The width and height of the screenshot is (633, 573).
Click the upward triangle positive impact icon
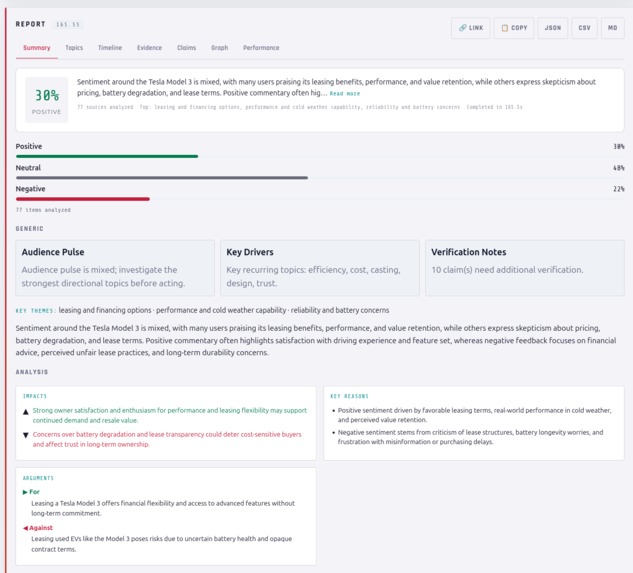(x=25, y=412)
